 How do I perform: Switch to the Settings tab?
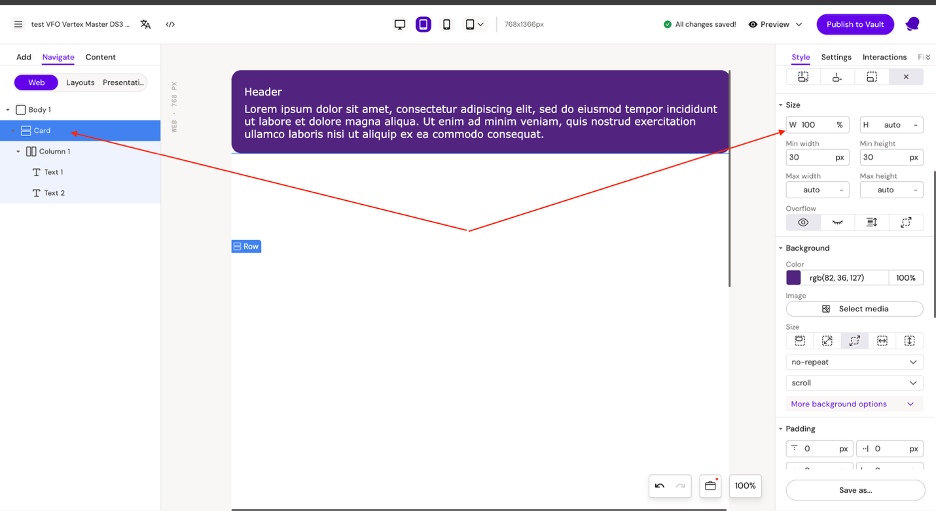836,57
